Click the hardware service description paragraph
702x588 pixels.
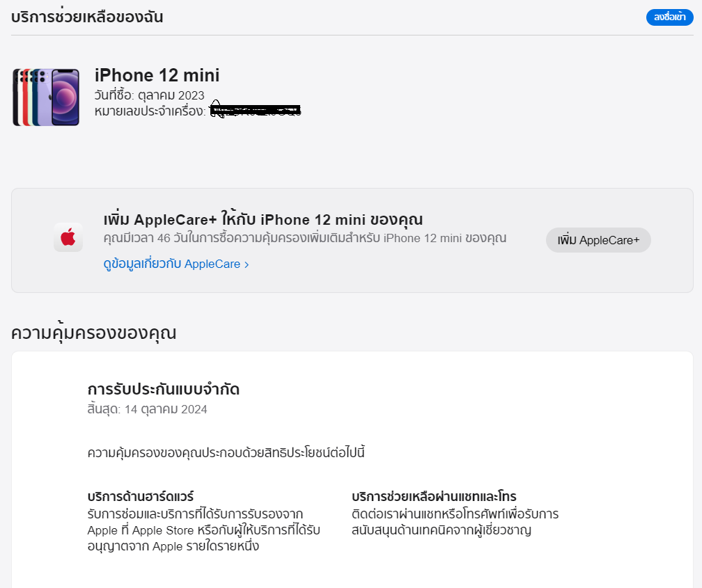(203, 530)
